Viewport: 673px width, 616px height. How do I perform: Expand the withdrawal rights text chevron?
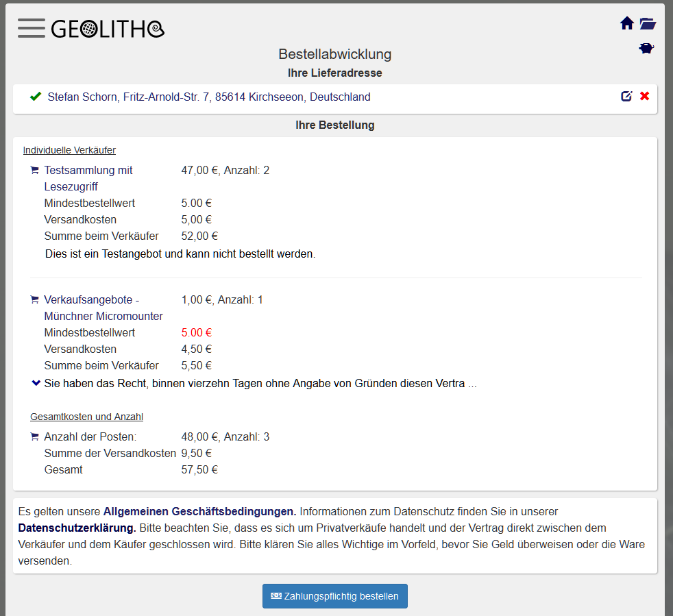click(x=36, y=384)
